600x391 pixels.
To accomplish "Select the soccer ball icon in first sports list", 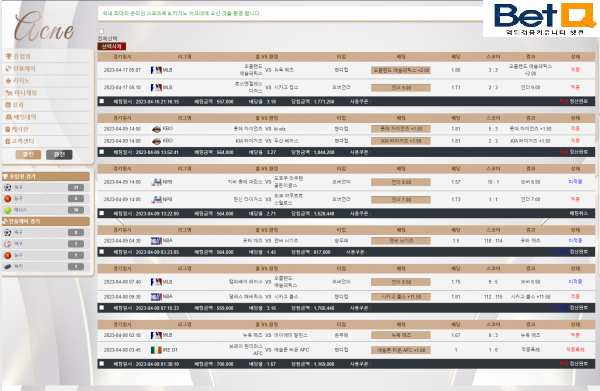I will click(x=7, y=187).
